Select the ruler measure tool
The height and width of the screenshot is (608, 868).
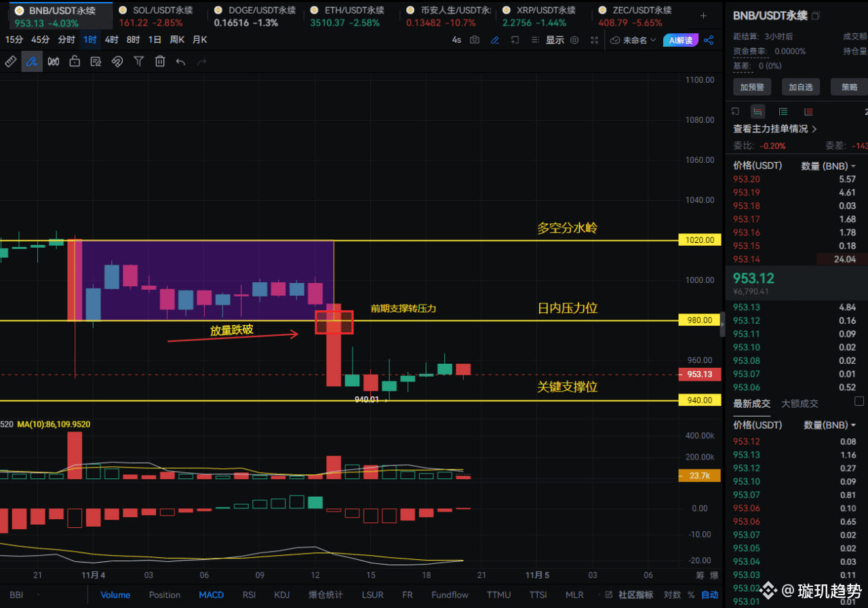click(x=10, y=62)
